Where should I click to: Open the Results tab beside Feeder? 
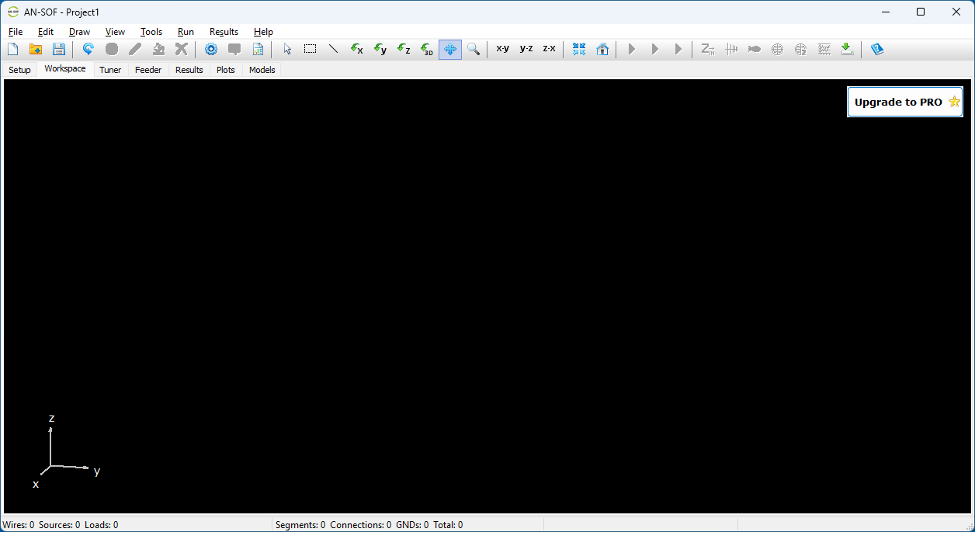189,70
